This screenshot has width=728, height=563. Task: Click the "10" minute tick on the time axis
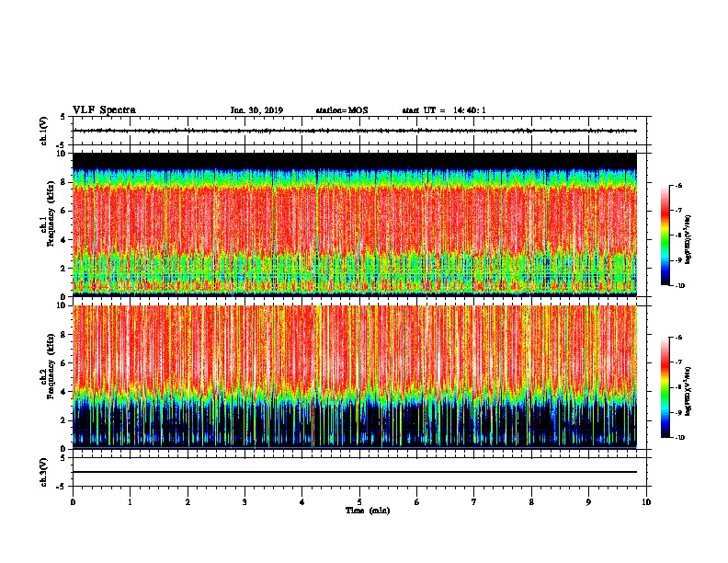pyautogui.click(x=646, y=502)
